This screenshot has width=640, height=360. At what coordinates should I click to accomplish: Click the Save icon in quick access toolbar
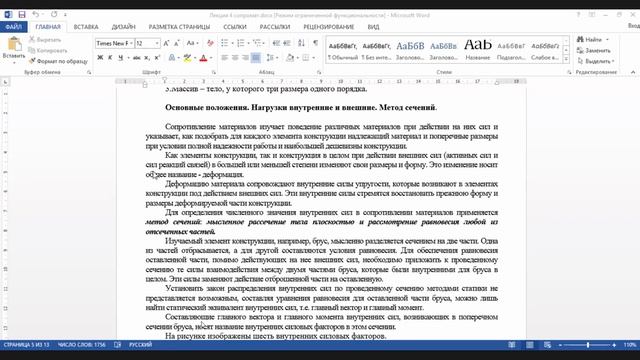(x=22, y=15)
